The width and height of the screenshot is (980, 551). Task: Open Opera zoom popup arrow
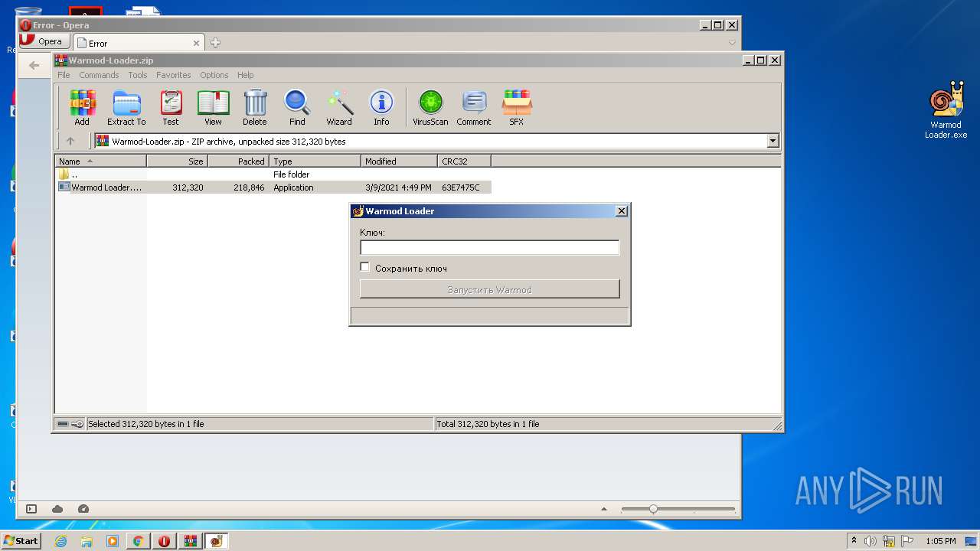point(604,509)
